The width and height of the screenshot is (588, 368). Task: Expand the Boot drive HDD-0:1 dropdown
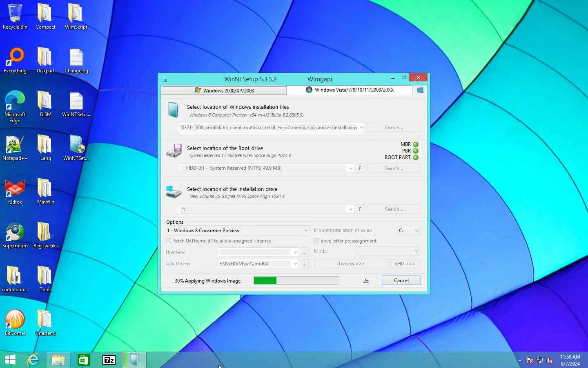(350, 168)
